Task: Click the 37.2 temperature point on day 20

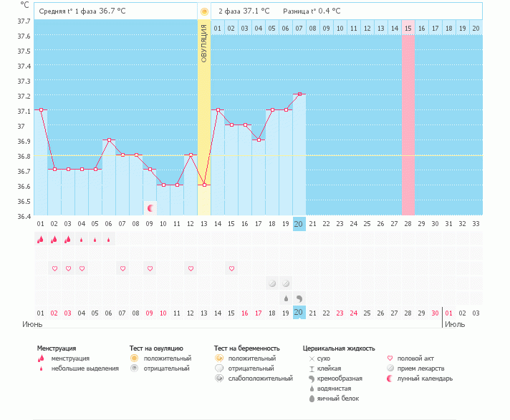Action: [x=299, y=94]
